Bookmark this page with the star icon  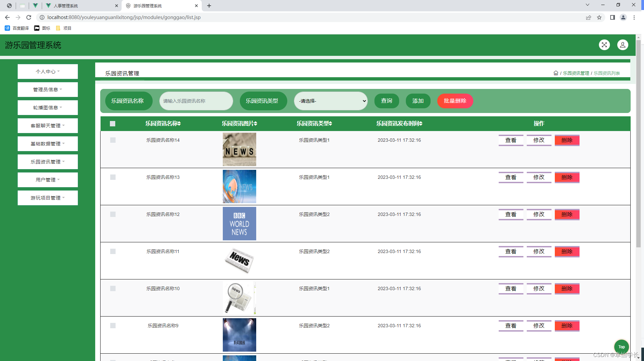[x=599, y=17]
